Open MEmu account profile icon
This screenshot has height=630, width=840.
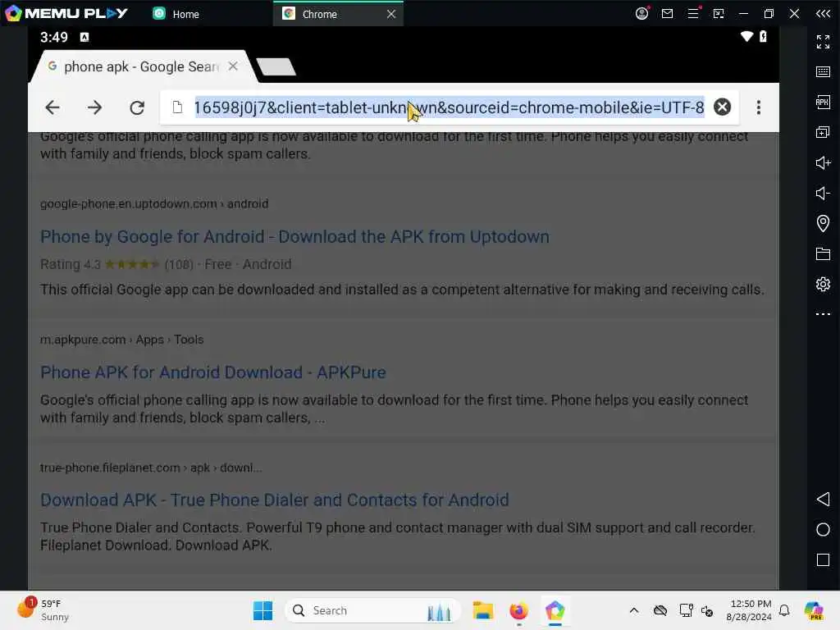[641, 13]
